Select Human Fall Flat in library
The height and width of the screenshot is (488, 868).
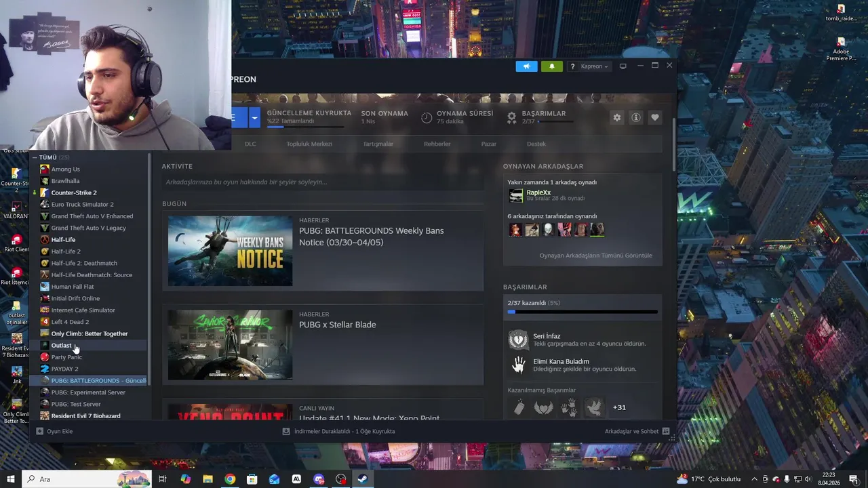tap(90, 287)
